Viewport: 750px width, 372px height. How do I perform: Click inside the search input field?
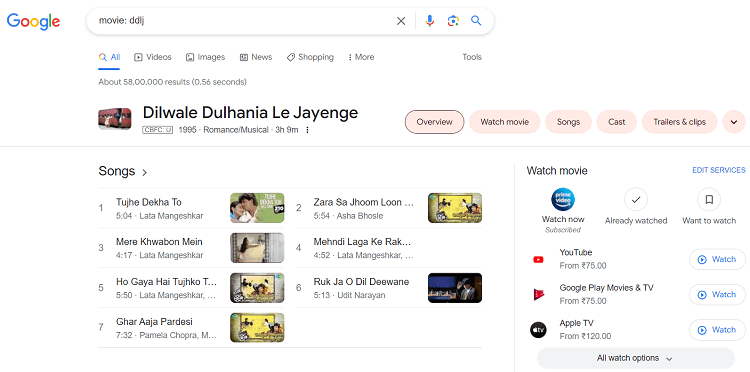244,21
